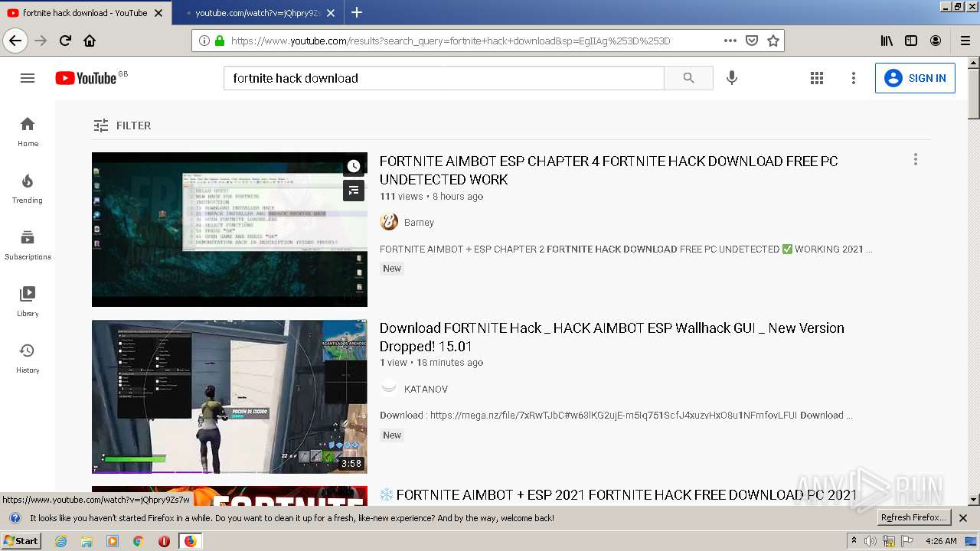Click the browser Back arrow button

pos(15,41)
